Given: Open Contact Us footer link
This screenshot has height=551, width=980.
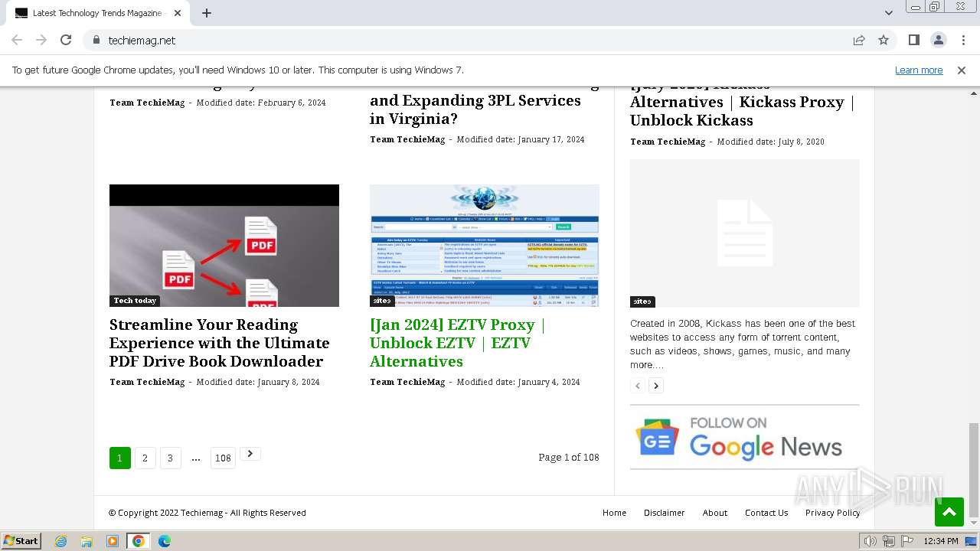Looking at the screenshot, I should click(x=766, y=513).
